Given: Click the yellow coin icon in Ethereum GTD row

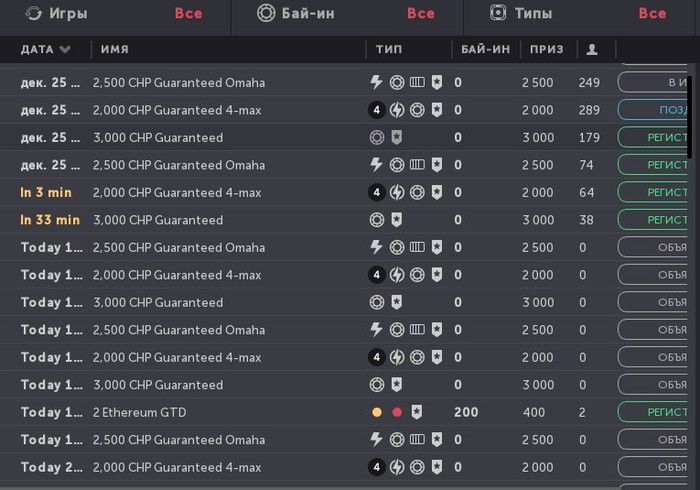Looking at the screenshot, I should click(377, 412).
